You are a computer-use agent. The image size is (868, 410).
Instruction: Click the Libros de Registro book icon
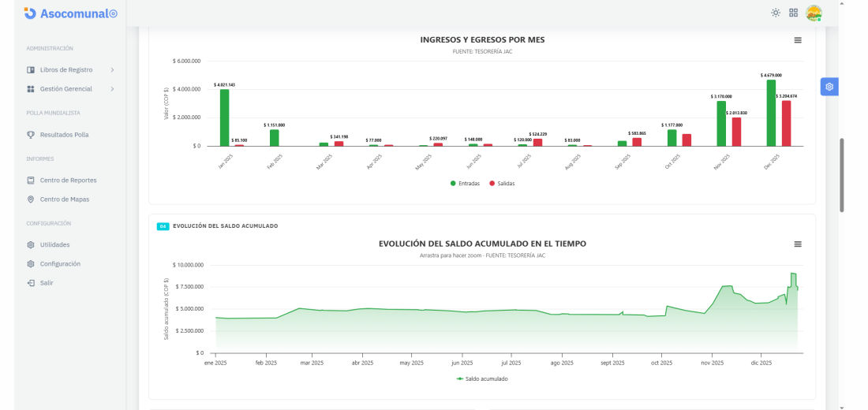point(31,69)
